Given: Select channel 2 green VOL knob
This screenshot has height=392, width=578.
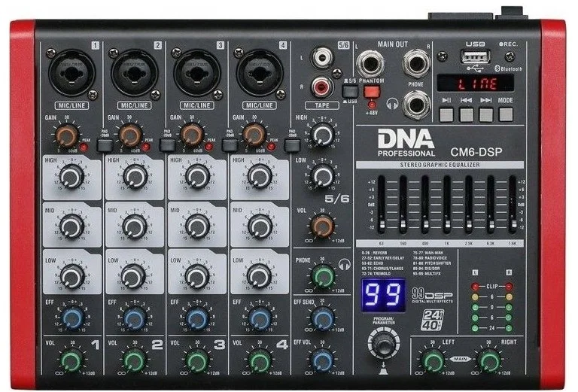Looking at the screenshot, I should coord(134,361).
